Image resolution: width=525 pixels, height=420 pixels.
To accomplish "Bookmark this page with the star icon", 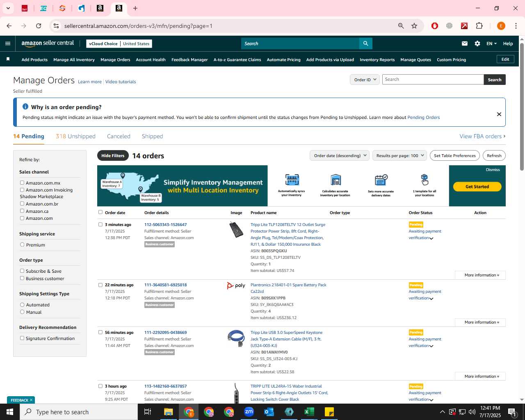I will point(414,26).
